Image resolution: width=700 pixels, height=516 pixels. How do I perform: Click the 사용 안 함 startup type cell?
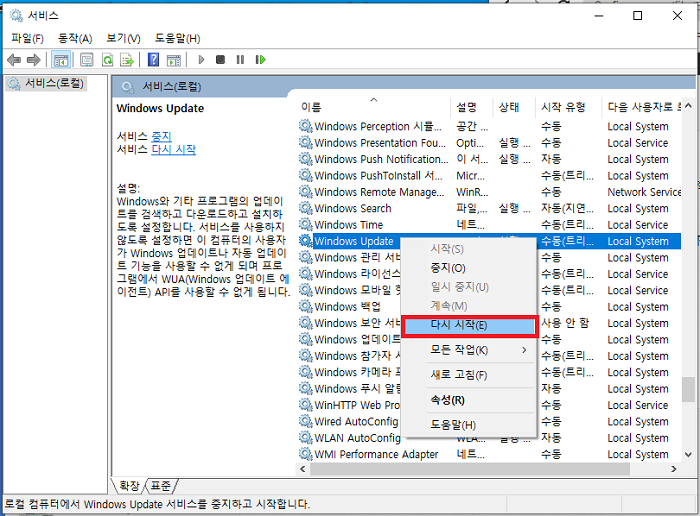[x=565, y=323]
